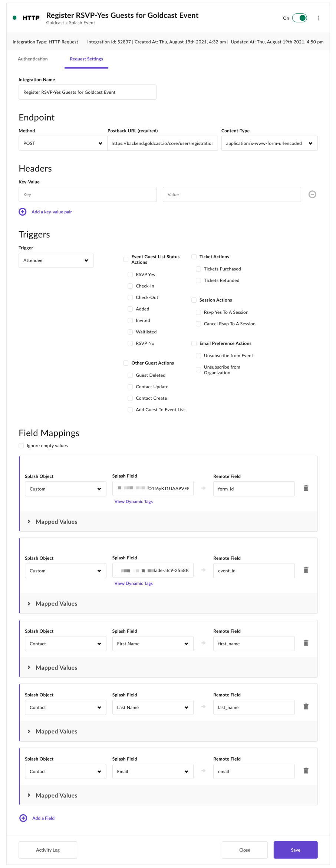Open the Method POST dropdown

[63, 143]
